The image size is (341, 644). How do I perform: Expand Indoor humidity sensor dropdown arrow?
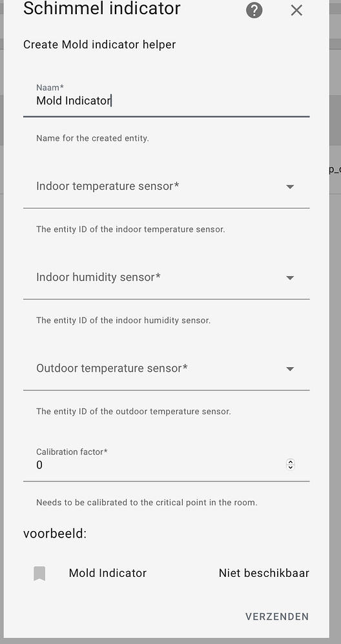click(x=290, y=278)
